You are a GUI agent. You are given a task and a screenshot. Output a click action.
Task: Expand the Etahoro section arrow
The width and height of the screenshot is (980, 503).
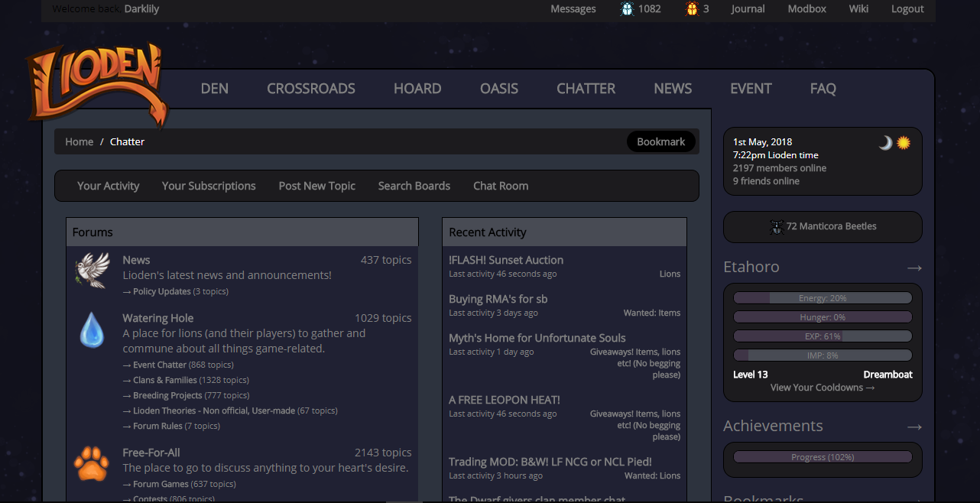coord(914,268)
